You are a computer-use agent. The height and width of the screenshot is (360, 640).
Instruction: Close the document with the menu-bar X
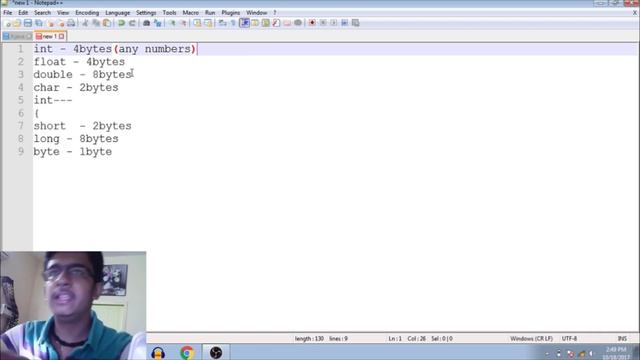(x=635, y=13)
